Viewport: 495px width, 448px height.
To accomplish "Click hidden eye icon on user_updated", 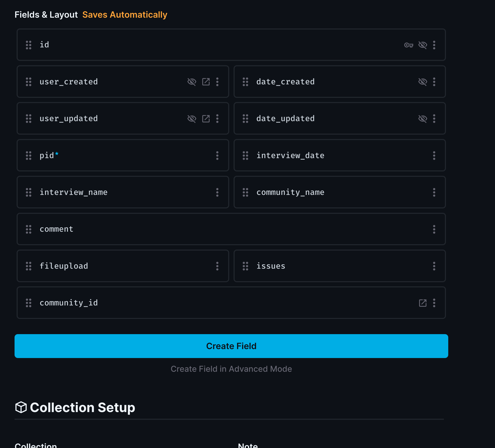I will [x=192, y=119].
